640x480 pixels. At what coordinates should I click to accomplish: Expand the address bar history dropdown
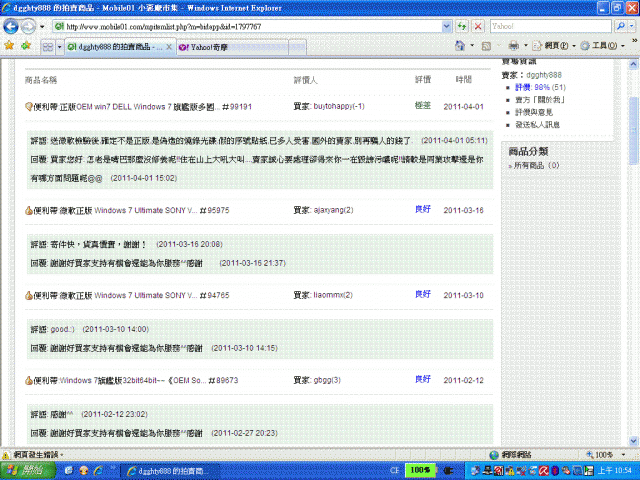point(447,27)
